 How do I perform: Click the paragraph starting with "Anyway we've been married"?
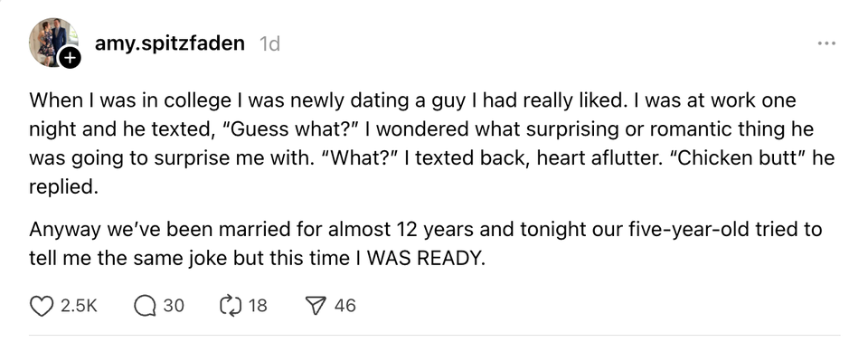pyautogui.click(x=425, y=243)
